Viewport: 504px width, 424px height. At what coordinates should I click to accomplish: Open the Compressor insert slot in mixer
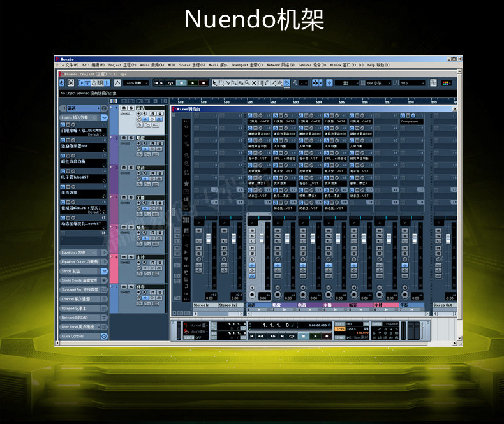[412, 122]
